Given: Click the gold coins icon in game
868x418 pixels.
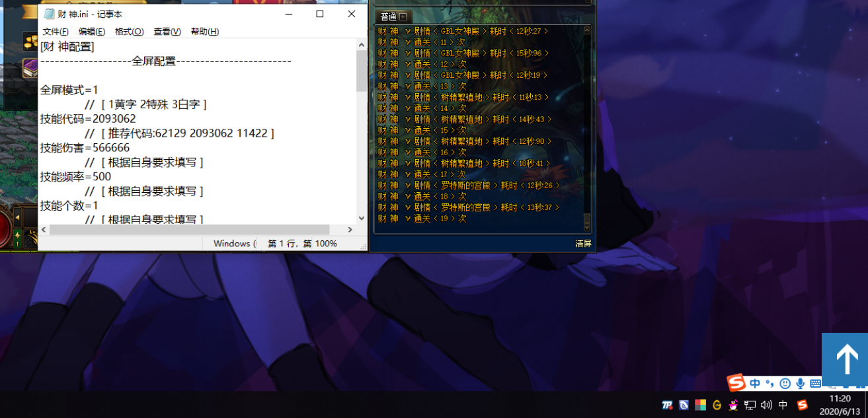Looking at the screenshot, I should 30,42.
